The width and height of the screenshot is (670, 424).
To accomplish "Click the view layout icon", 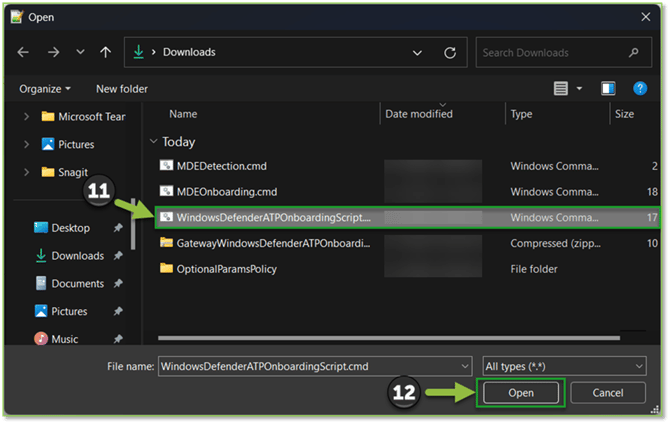I will 562,89.
